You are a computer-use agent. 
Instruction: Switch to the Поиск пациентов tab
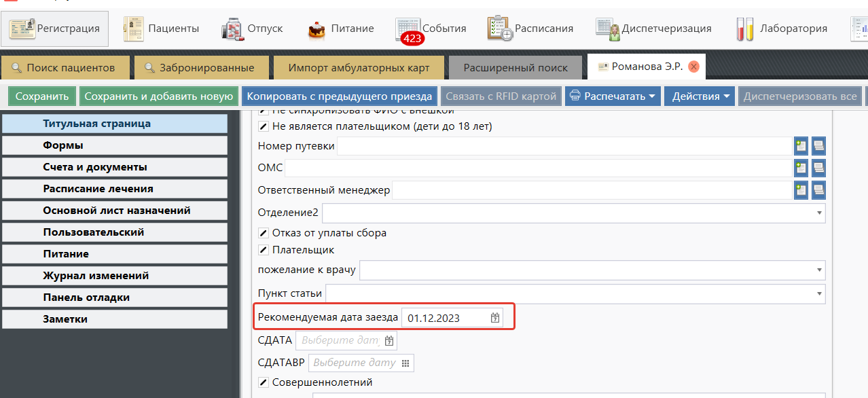(x=64, y=68)
